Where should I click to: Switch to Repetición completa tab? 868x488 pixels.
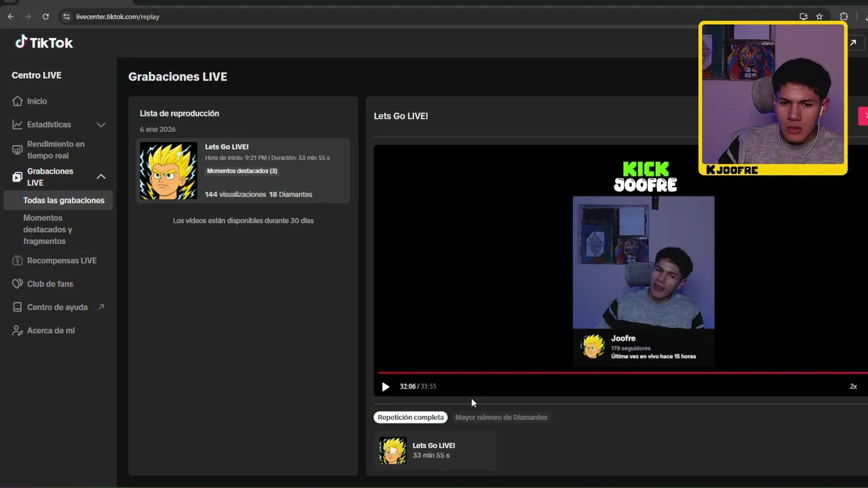coord(410,418)
